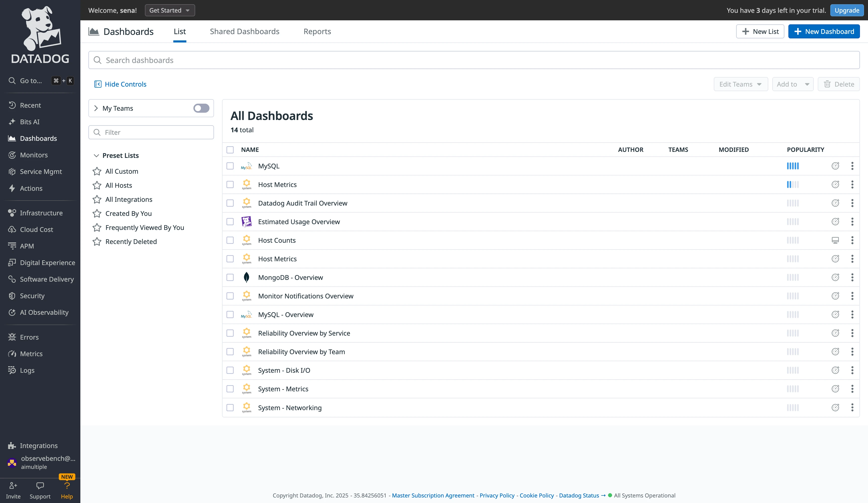Select MongoDB - Overview checkbox
The image size is (868, 503).
click(x=230, y=278)
